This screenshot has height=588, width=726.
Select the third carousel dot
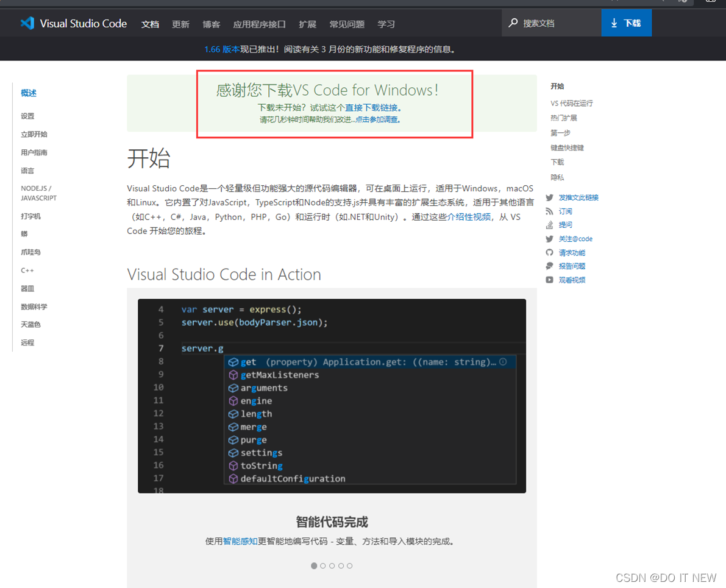(x=332, y=566)
